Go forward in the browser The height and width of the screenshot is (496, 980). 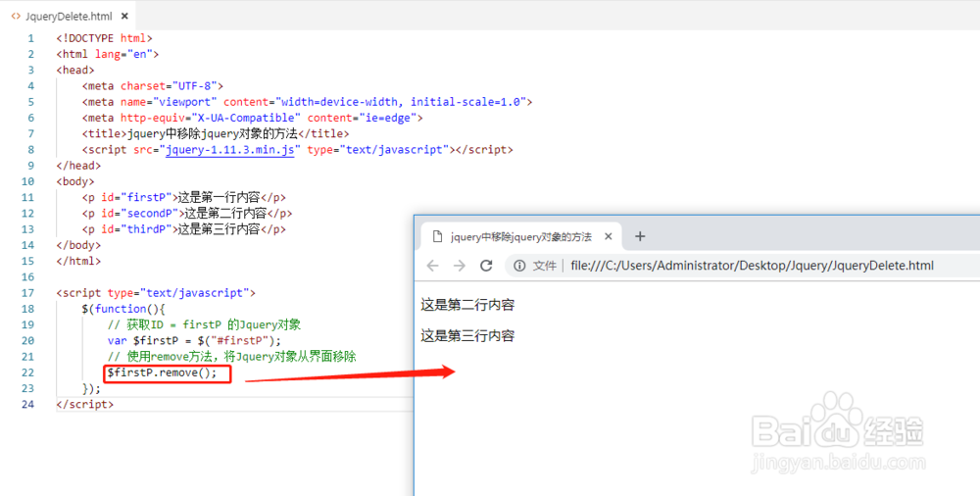point(460,266)
